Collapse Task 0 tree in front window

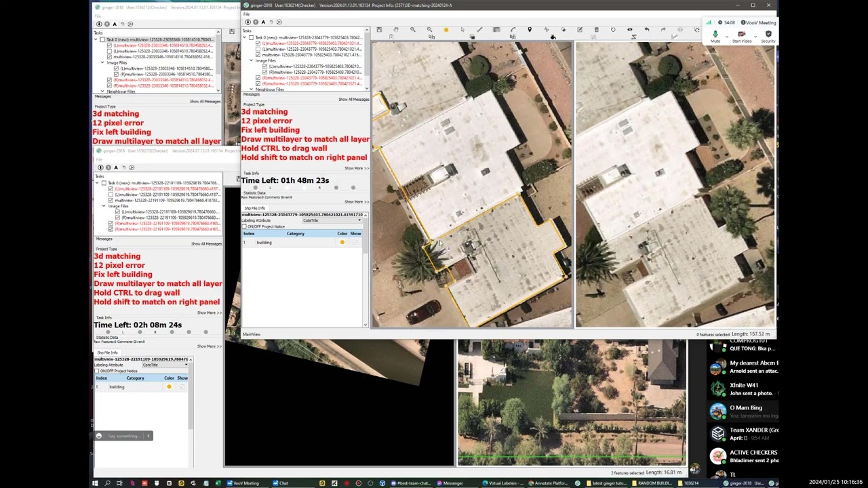point(245,37)
